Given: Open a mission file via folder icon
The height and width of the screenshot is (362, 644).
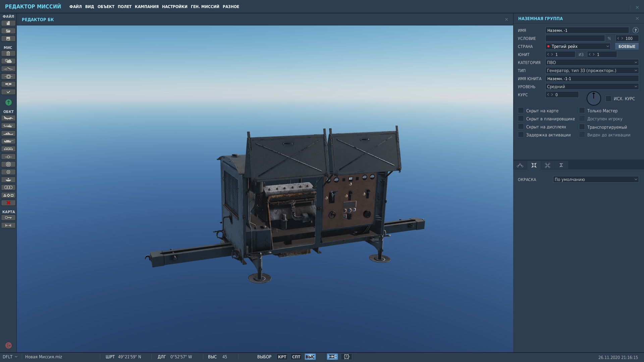Looking at the screenshot, I should (8, 31).
